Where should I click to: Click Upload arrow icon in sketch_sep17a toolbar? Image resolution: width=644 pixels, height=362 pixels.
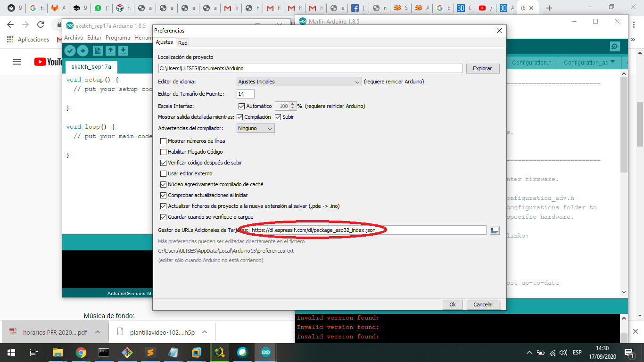point(83,50)
